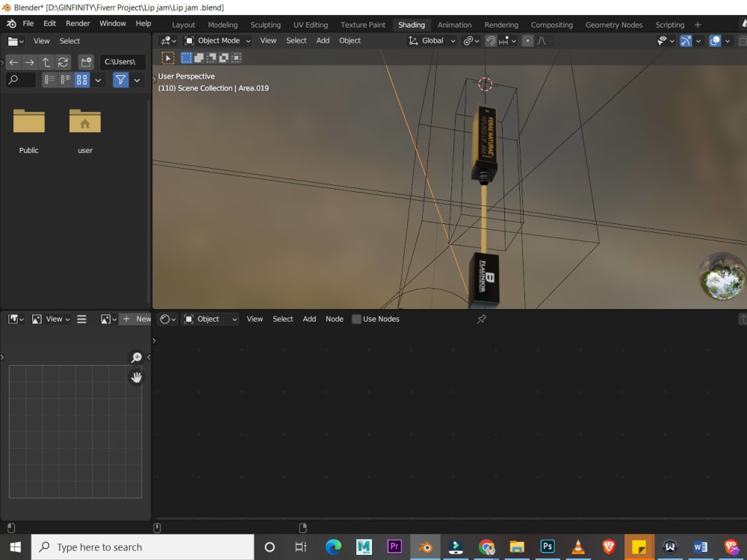Go back to previous folder
Screen dimensions: 747x560
(13, 62)
